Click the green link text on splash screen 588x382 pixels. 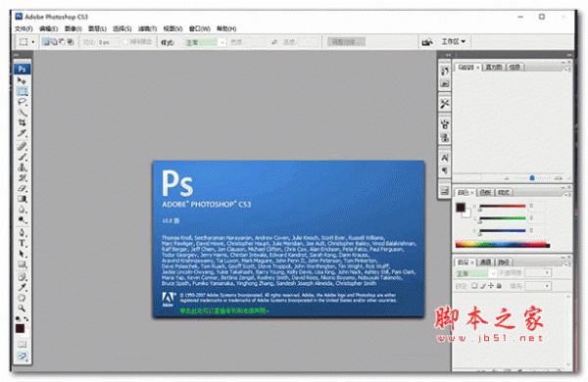(x=224, y=310)
